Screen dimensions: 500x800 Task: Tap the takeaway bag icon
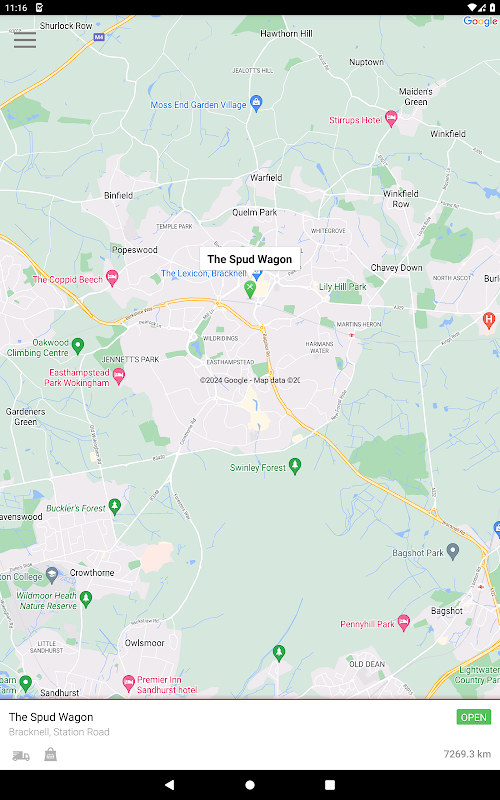point(50,754)
